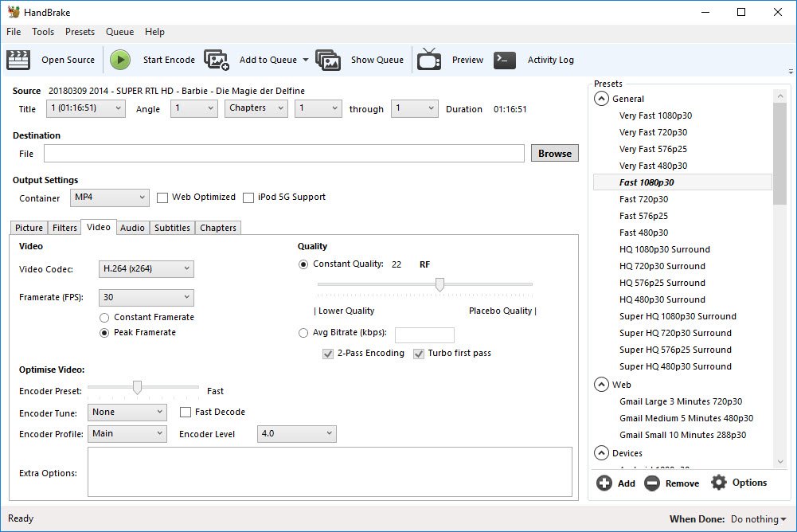This screenshot has height=532, width=797.
Task: Toggle the Fast Decode checkbox
Action: coord(186,413)
